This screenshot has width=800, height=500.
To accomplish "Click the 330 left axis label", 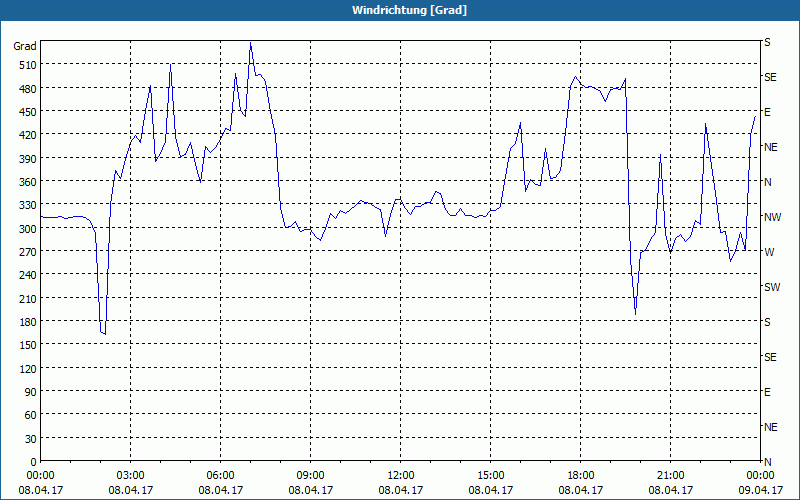I will 28,205.
